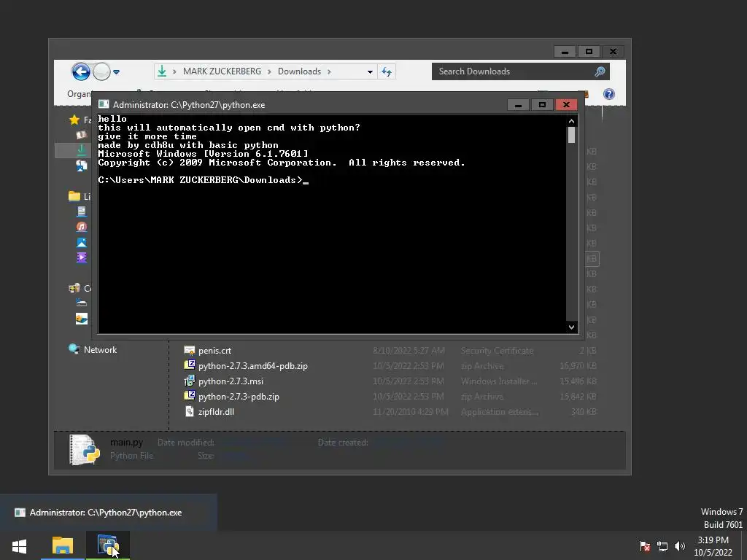Image resolution: width=747 pixels, height=560 pixels.
Task: Click the console vertical scrollbar thumb
Action: (x=572, y=135)
